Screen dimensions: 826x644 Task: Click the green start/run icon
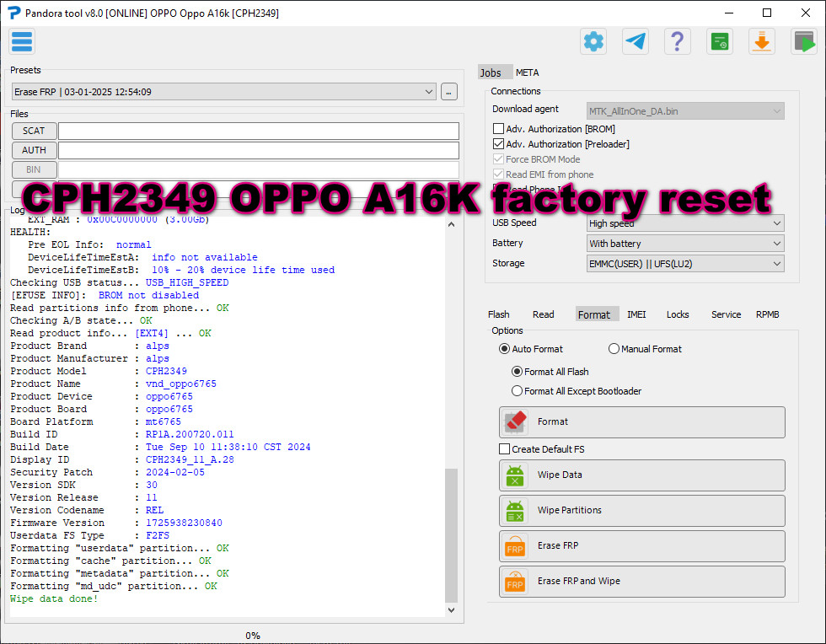pos(803,41)
